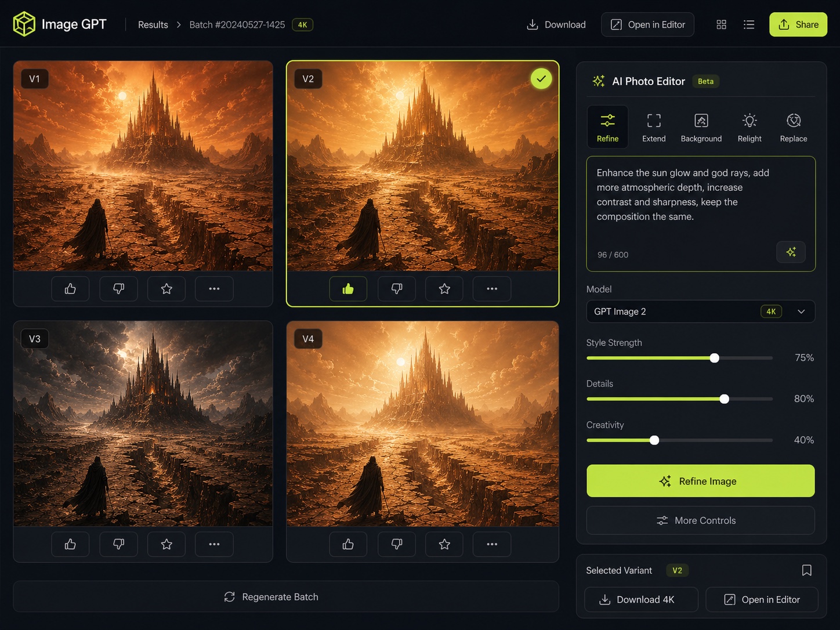Open more options for V1 image
The image size is (840, 630).
(214, 289)
